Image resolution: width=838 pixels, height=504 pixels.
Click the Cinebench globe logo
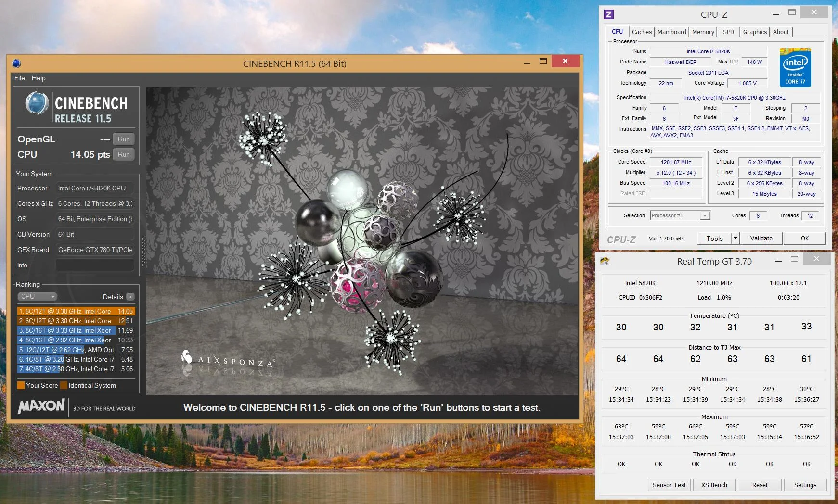click(37, 103)
